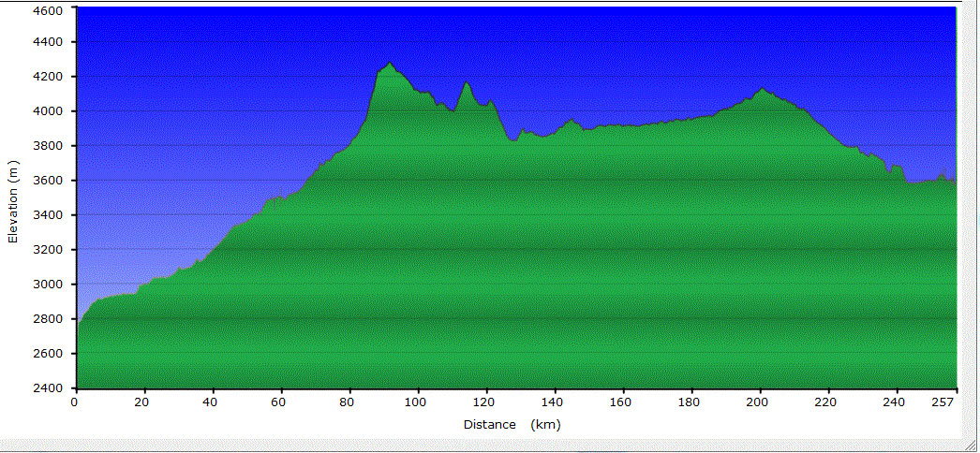This screenshot has width=980, height=453.
Task: Click the 100 km distance tick label
Action: click(418, 402)
